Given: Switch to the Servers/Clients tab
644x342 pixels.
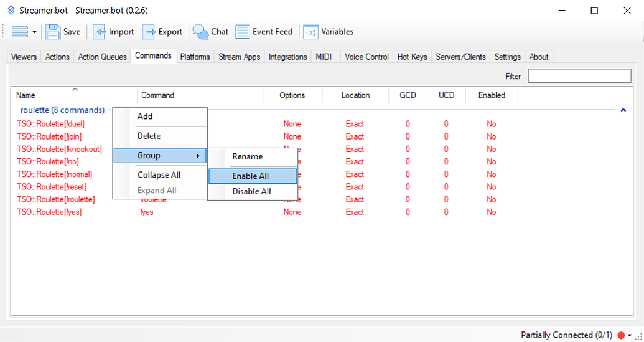Looking at the screenshot, I should click(460, 57).
